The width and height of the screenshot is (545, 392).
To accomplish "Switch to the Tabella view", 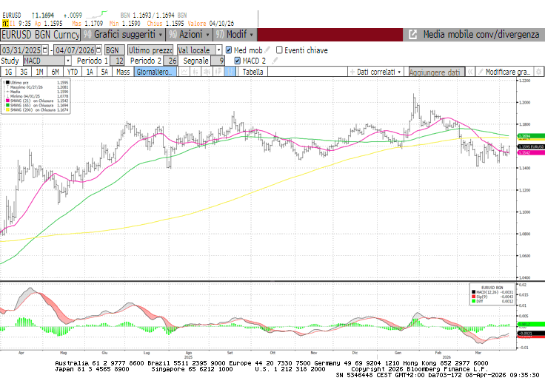I will tap(253, 72).
